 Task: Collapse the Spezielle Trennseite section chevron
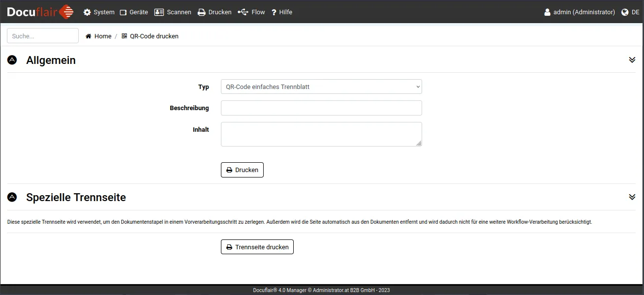632,197
